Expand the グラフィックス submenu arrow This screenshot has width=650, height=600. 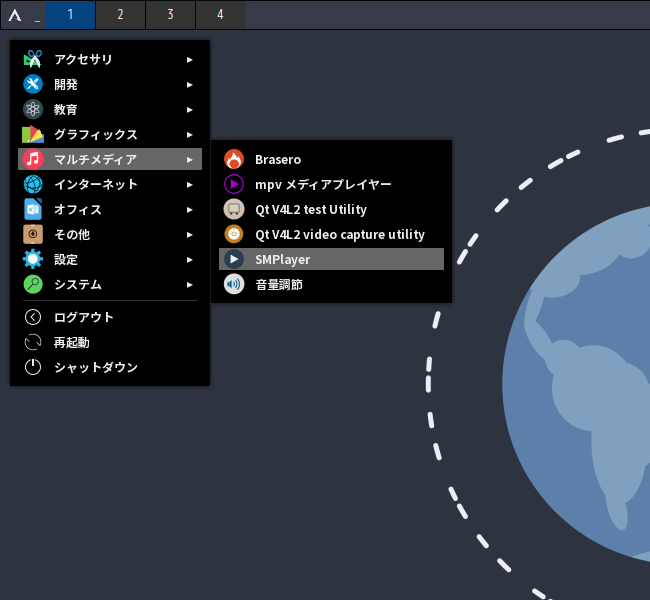coord(189,135)
